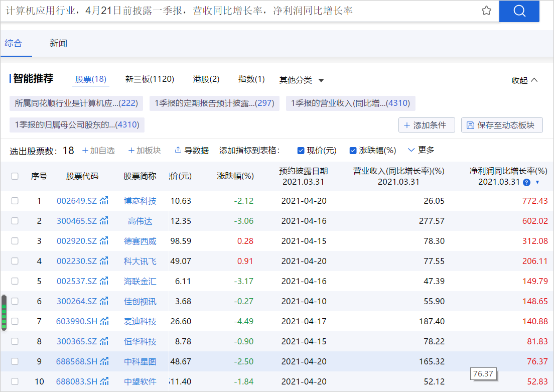Switch to the 新闻 tab
Viewport: 554px width, 392px height.
click(x=58, y=43)
